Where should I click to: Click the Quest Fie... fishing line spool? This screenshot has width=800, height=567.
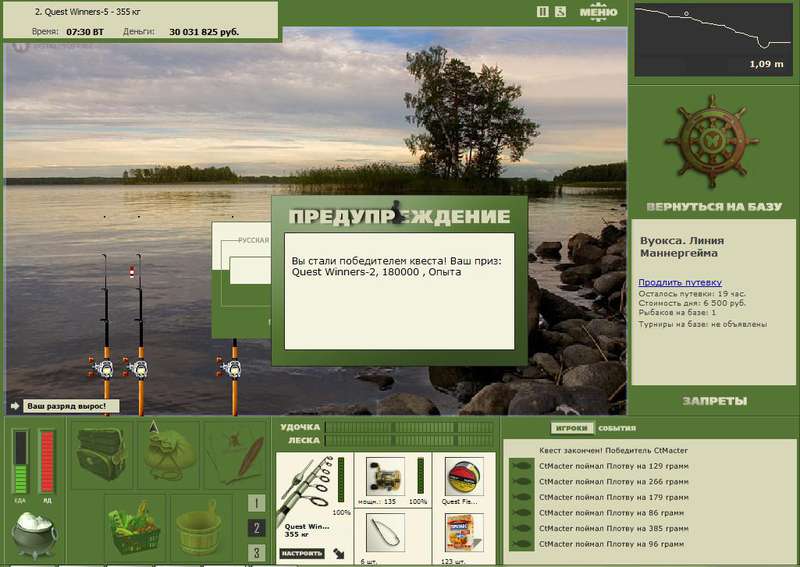point(464,477)
